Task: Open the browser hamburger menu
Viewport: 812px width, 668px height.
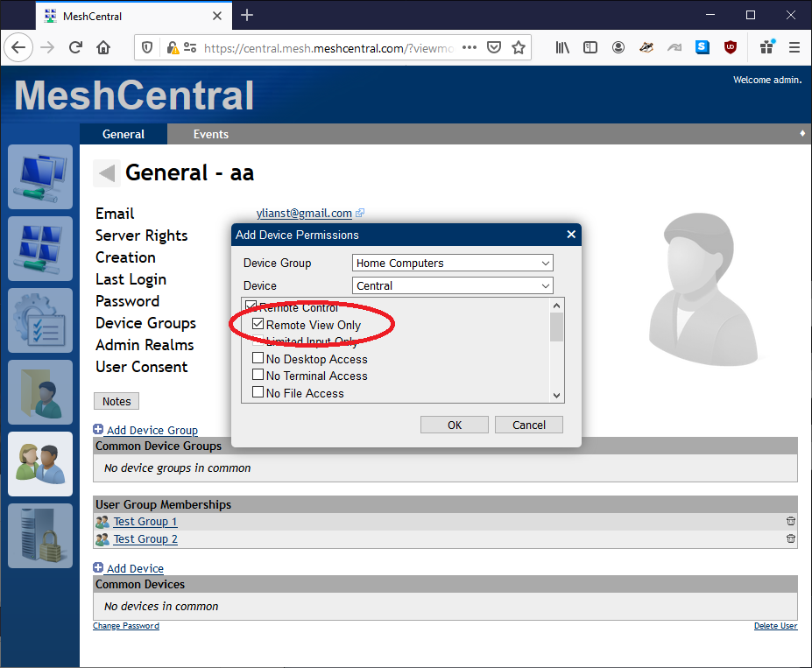Action: pos(794,47)
